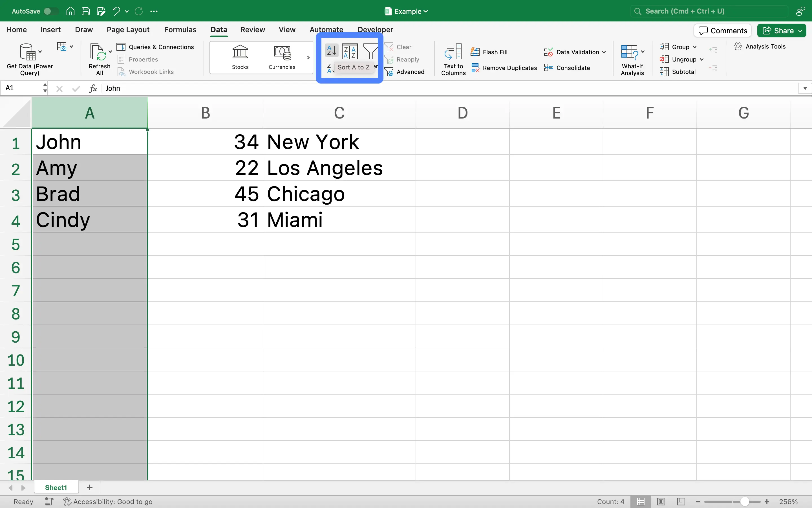
Task: Switch to the Insert tab
Action: [50, 30]
